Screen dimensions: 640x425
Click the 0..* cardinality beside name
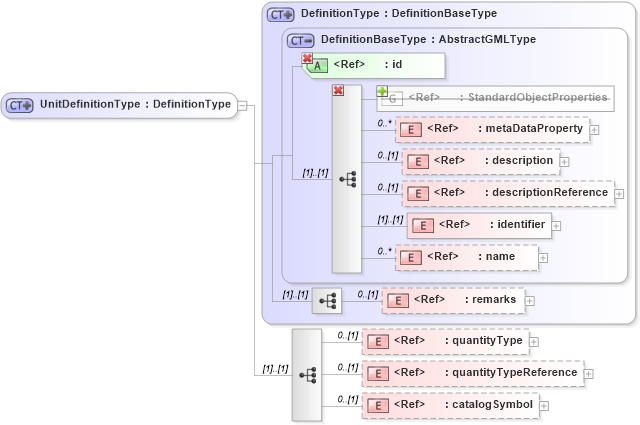384,251
